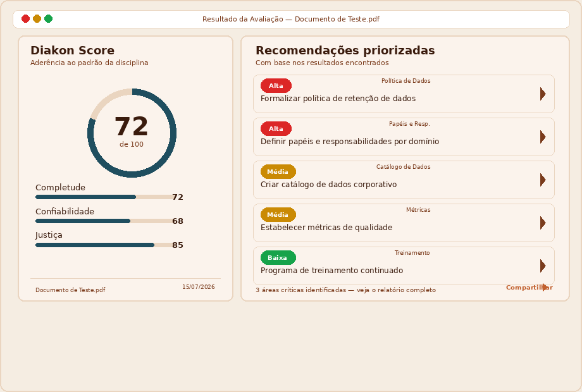Click the Confiabilidade value 68

click(x=178, y=221)
